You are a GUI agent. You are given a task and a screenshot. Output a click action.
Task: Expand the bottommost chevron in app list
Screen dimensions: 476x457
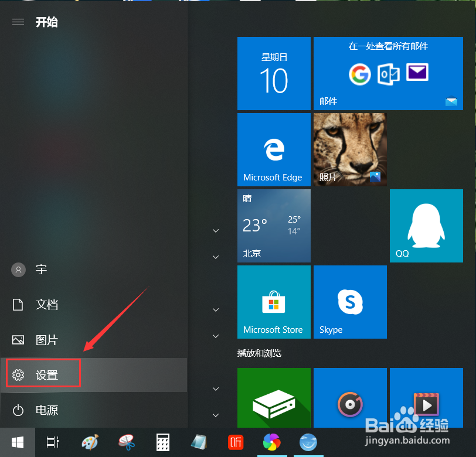click(216, 415)
